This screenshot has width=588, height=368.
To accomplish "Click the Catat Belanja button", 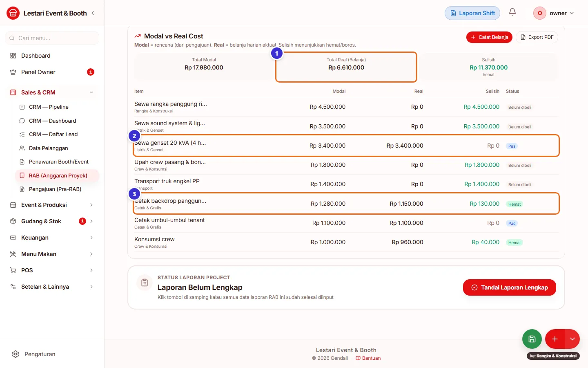I will [x=490, y=37].
